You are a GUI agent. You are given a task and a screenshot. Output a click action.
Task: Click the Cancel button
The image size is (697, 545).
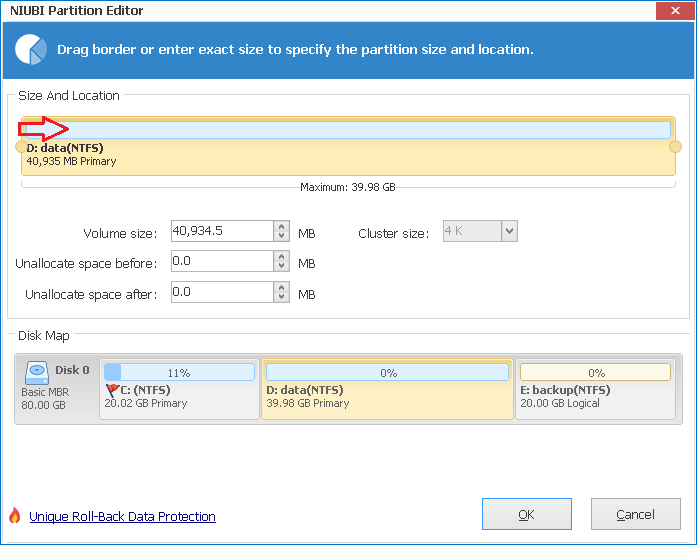pos(636,514)
